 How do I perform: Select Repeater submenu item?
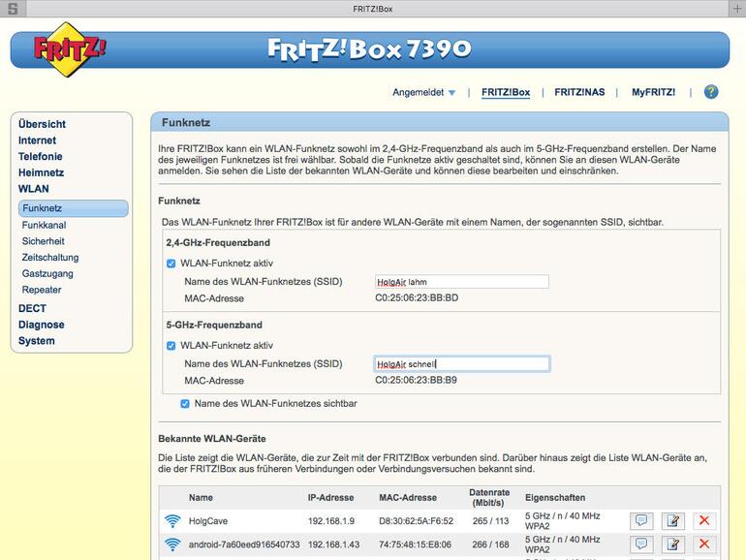[42, 290]
